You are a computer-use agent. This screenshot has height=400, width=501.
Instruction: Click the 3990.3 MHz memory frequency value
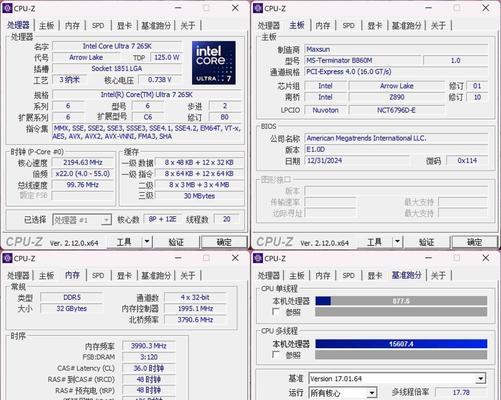pyautogui.click(x=149, y=346)
